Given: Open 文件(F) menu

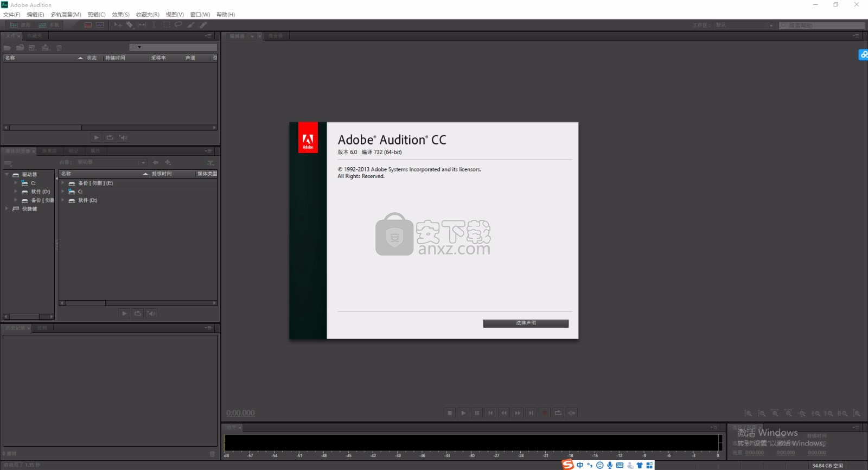Looking at the screenshot, I should pos(12,15).
